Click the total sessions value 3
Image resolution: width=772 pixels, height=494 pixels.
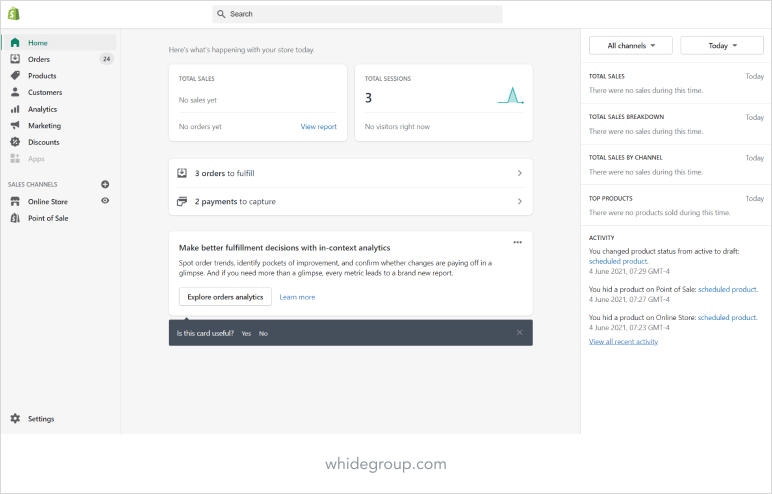click(368, 98)
